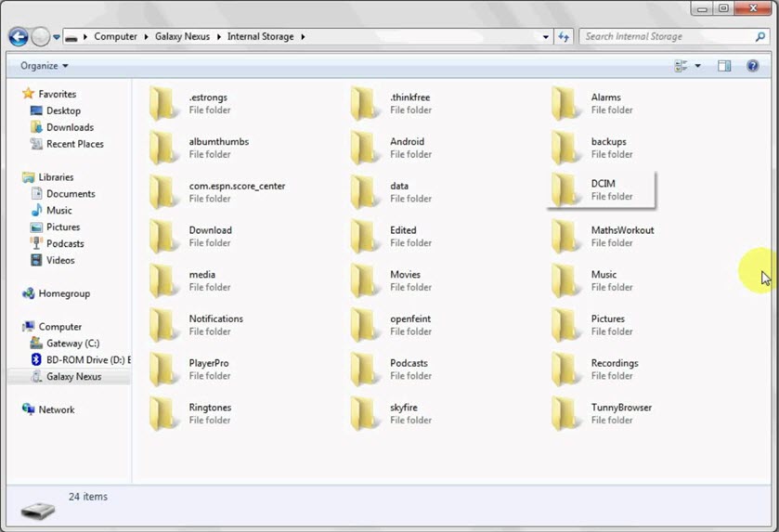Click the Change your view icon
Viewport: 779px width, 532px height.
[682, 66]
